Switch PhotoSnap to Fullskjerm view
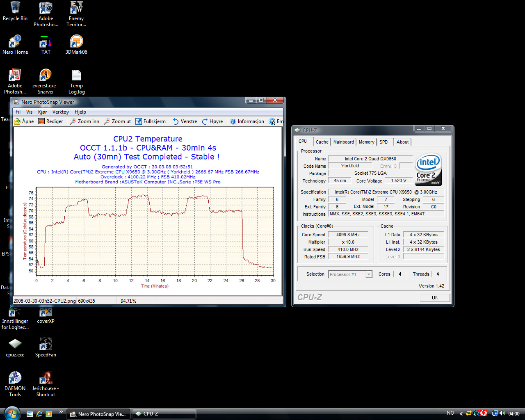 tap(151, 121)
